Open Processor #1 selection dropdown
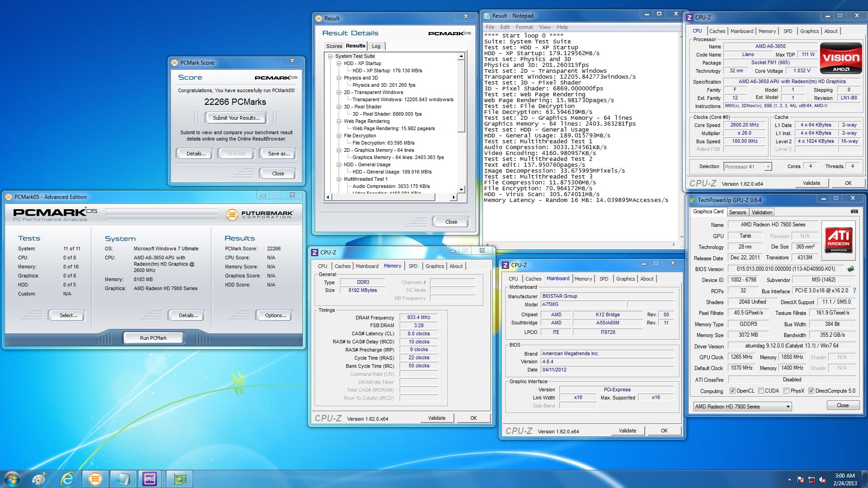The width and height of the screenshot is (868, 488). point(747,166)
